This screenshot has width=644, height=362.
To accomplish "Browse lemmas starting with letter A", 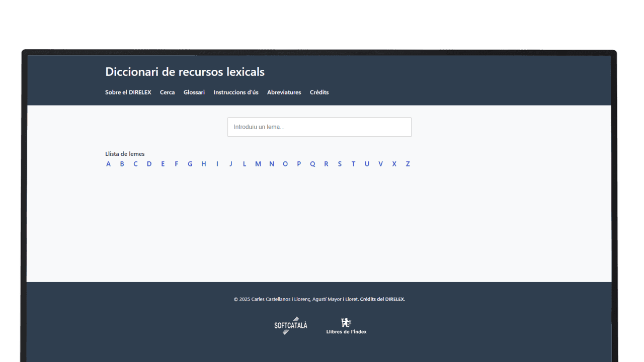I will point(108,164).
